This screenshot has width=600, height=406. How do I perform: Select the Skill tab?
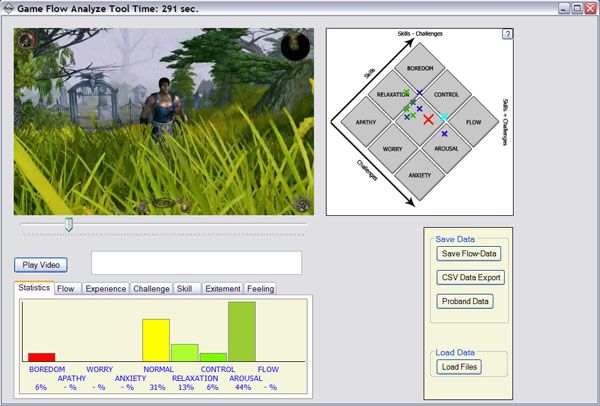187,289
